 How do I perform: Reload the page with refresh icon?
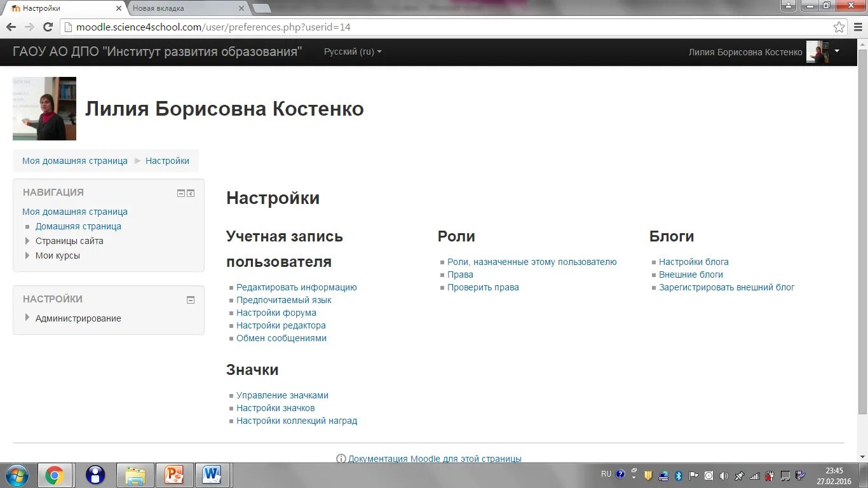pyautogui.click(x=48, y=27)
